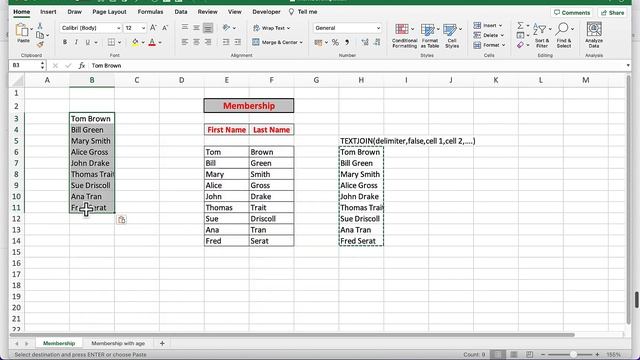Open the Calibri (Body) font name dropdown
The height and width of the screenshot is (360, 640).
pyautogui.click(x=119, y=28)
